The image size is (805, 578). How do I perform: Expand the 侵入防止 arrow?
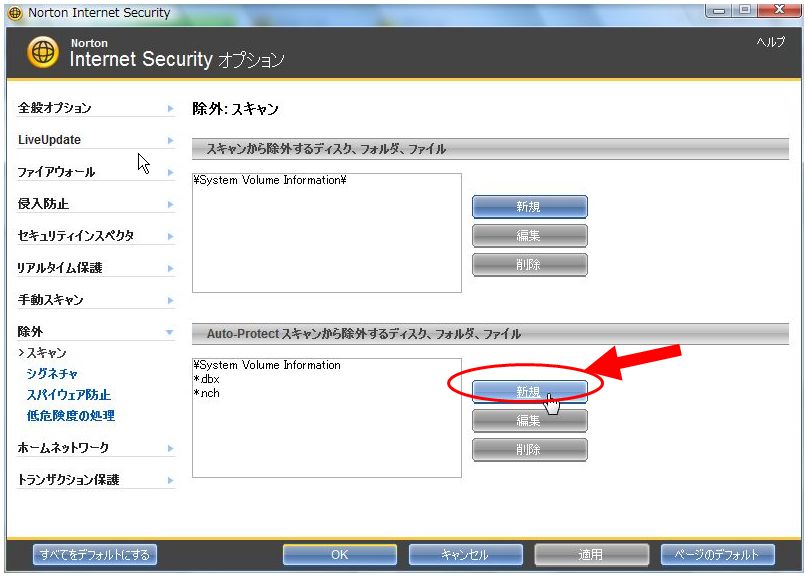[x=170, y=204]
